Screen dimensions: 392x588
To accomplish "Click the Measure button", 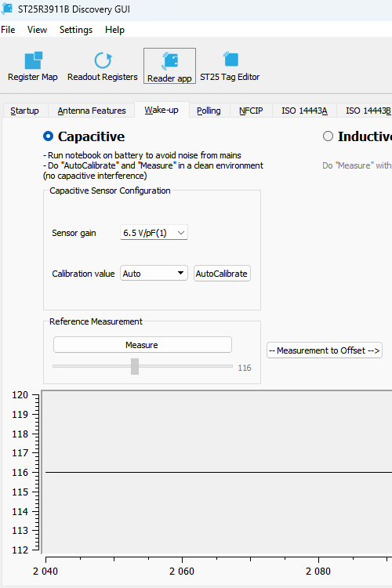I will [x=142, y=345].
